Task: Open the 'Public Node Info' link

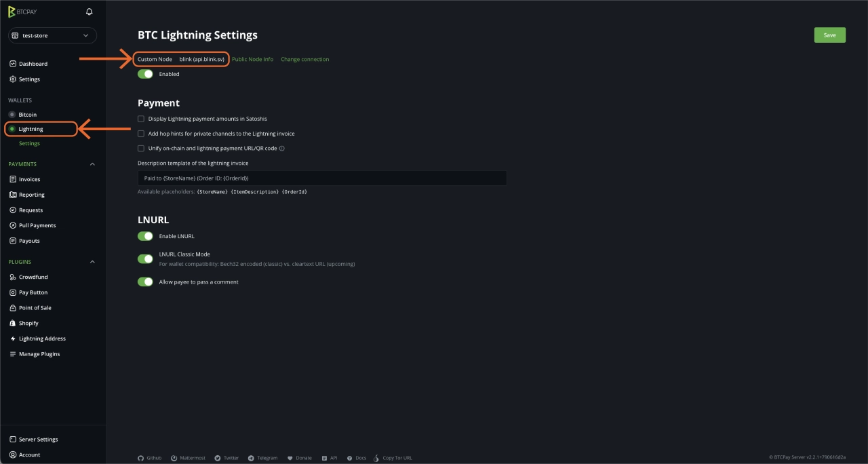Action: pos(252,59)
